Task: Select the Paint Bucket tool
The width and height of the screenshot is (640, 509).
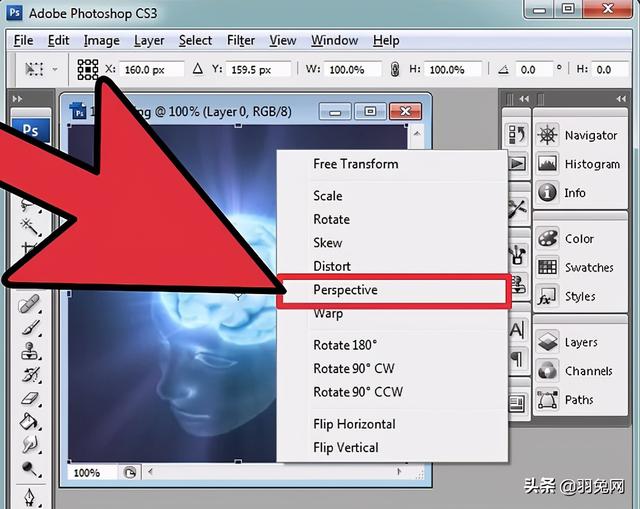Action: coord(30,421)
